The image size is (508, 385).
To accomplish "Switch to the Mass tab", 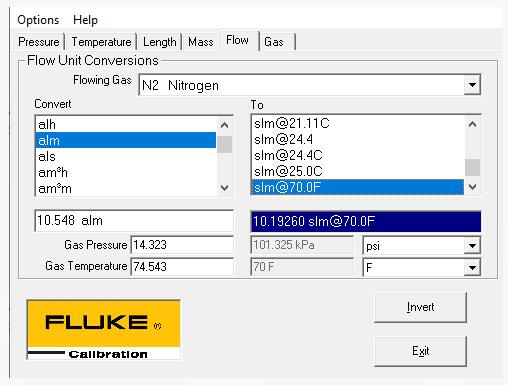I will pos(201,42).
